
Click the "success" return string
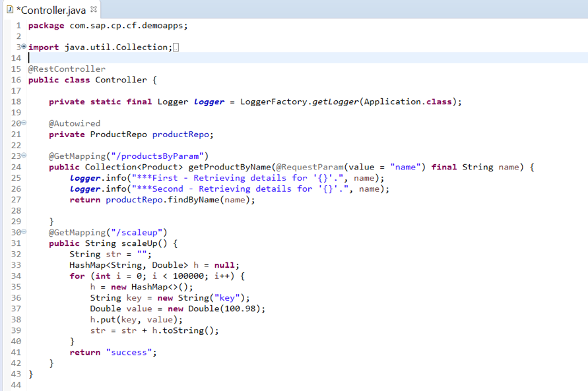[129, 352]
